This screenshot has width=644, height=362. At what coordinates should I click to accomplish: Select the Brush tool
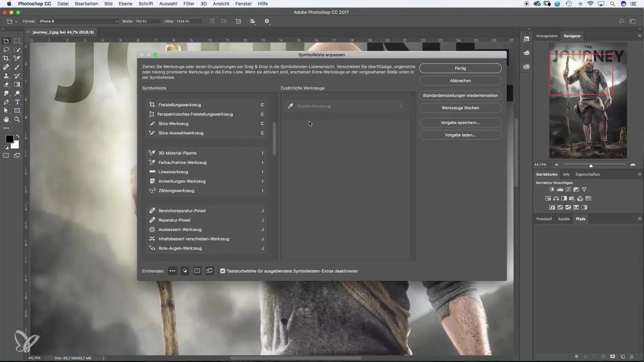coord(17,67)
